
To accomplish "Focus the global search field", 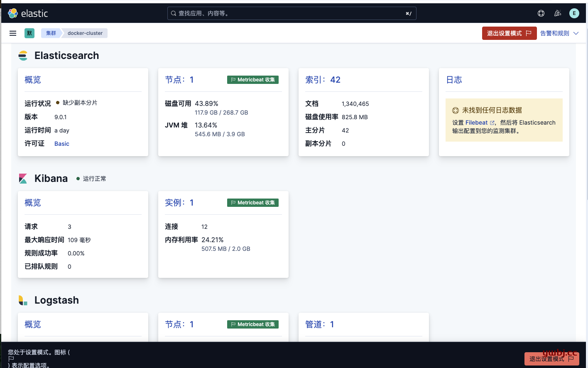I will coord(292,13).
